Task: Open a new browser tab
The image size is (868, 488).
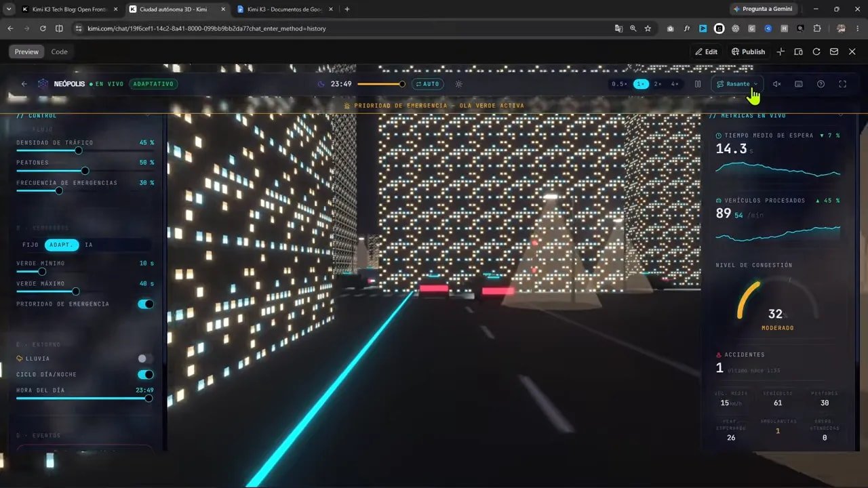Action: (x=347, y=9)
